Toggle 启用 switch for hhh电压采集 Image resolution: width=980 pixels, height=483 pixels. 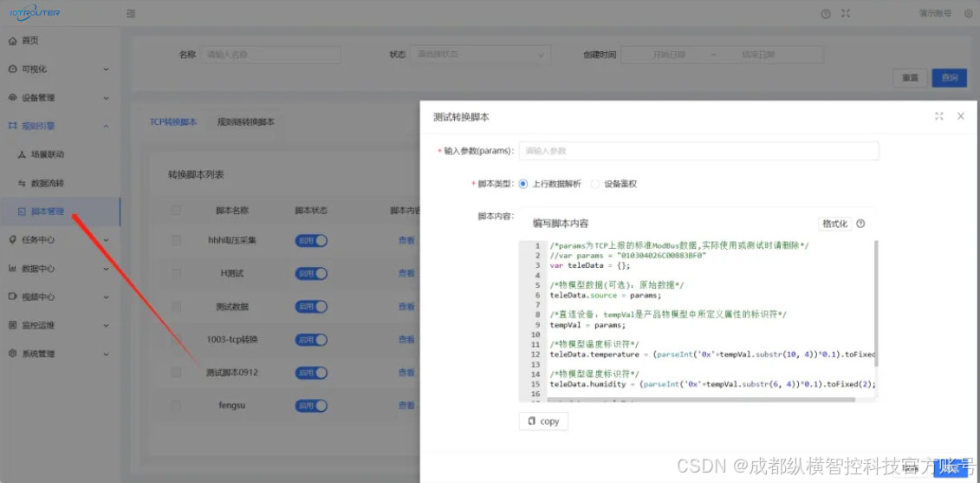point(311,240)
